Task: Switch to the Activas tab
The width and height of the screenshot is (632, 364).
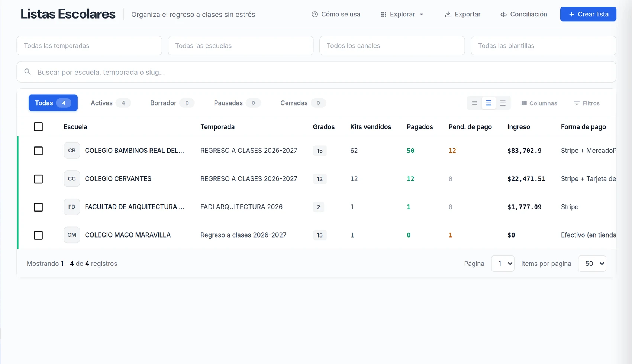Action: click(x=110, y=103)
